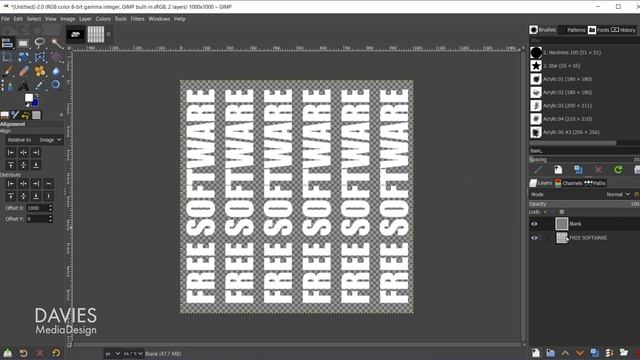Select the Eraser tool
This screenshot has width=640, height=360.
[23, 72]
